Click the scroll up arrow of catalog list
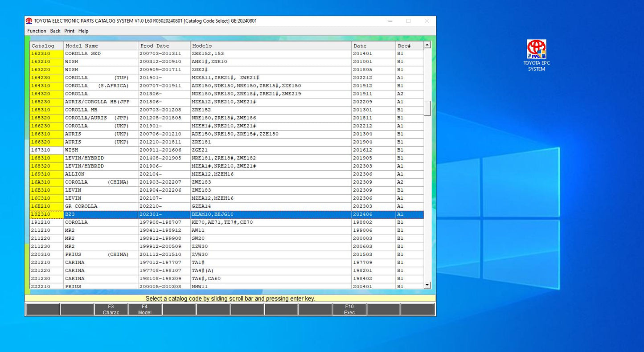The width and height of the screenshot is (644, 352). pos(427,45)
